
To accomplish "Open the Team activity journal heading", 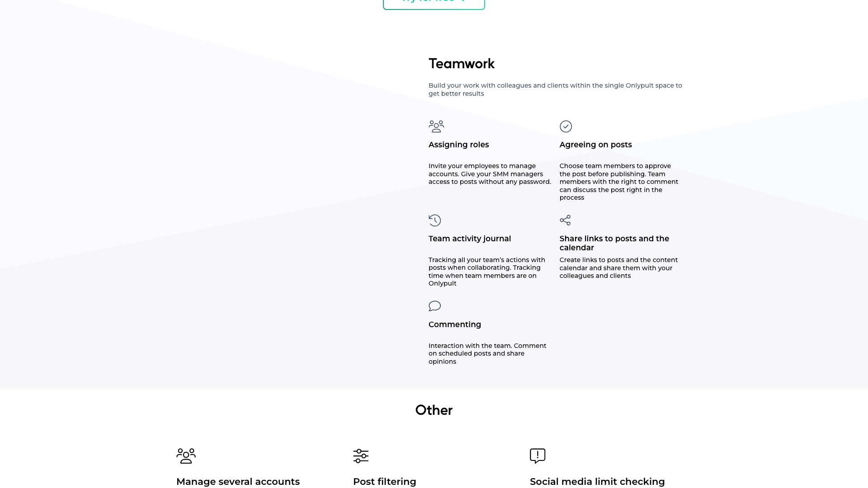I will (x=470, y=238).
